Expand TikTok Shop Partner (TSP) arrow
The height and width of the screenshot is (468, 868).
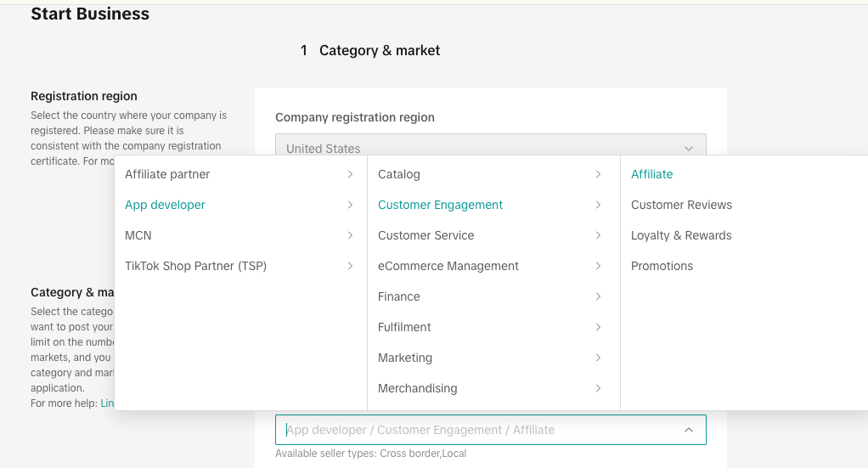[350, 266]
